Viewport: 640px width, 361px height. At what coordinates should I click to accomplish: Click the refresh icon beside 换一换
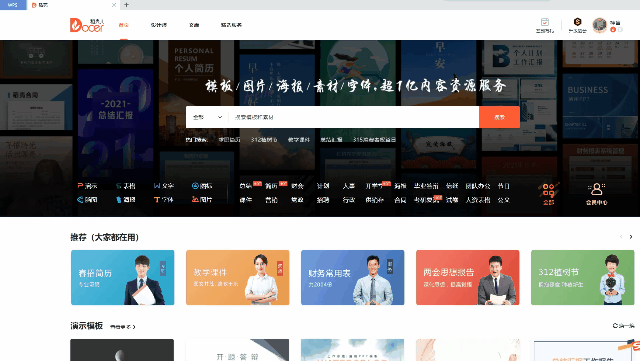pyautogui.click(x=615, y=325)
